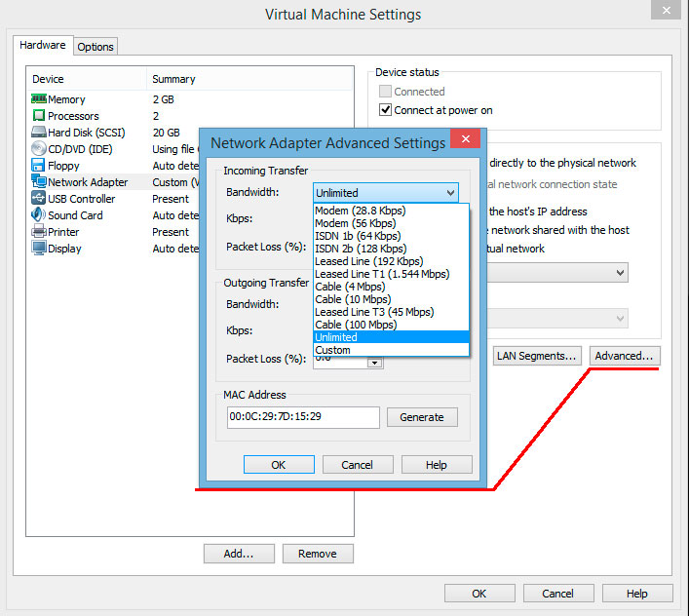689x616 pixels.
Task: Click the Printer row Present value
Action: tap(171, 232)
